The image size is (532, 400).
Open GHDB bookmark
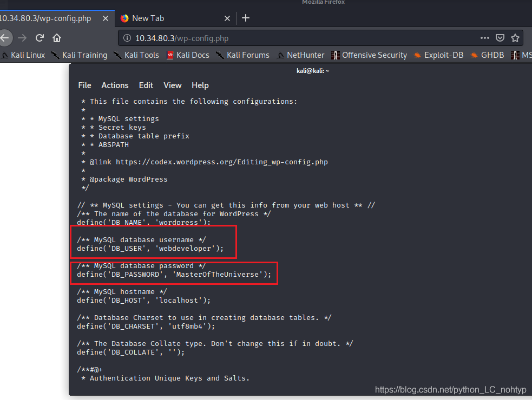[x=487, y=55]
